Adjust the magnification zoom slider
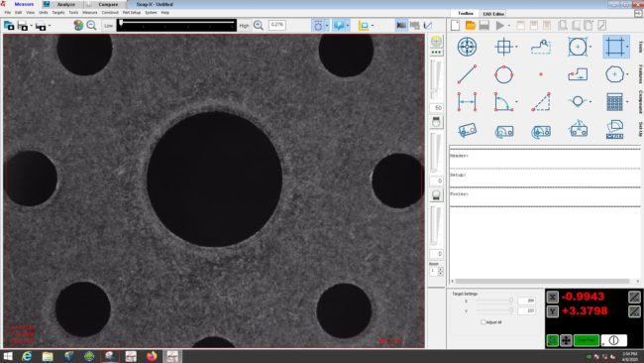 click(176, 25)
